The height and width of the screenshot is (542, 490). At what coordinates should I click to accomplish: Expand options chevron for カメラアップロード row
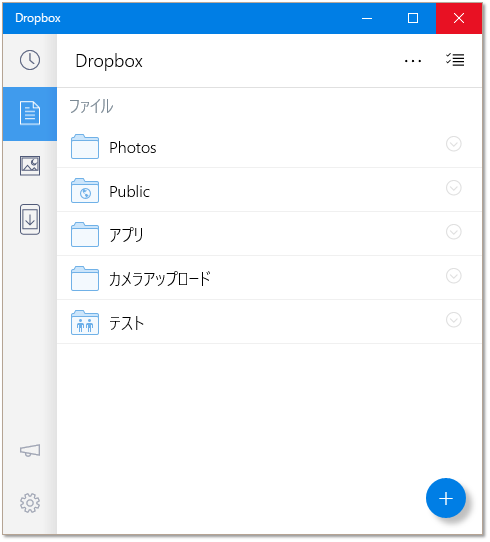click(x=454, y=276)
